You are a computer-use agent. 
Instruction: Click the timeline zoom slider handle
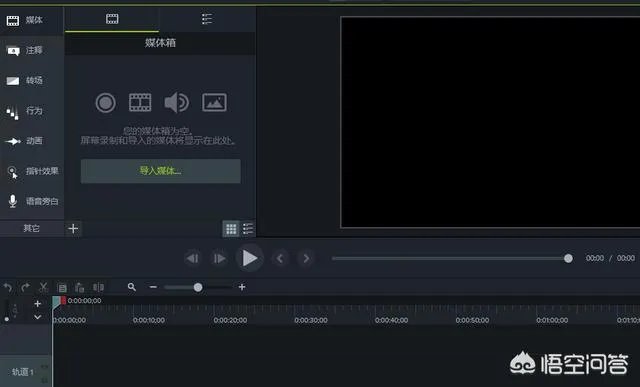pyautogui.click(x=198, y=287)
